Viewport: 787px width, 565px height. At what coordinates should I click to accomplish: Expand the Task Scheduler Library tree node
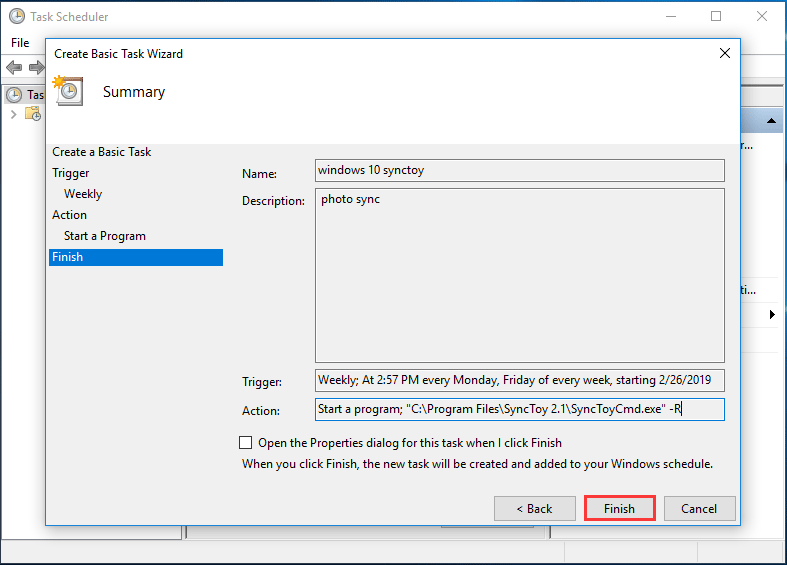tap(14, 114)
